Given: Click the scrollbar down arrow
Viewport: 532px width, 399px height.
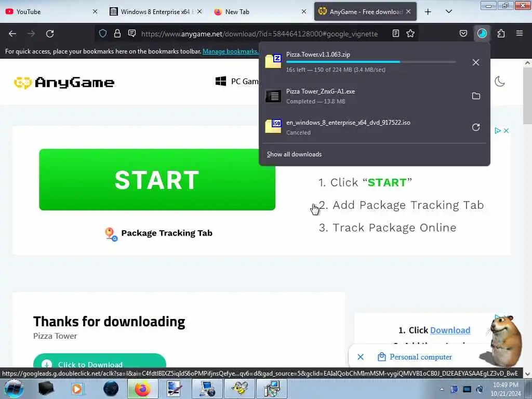Looking at the screenshot, I should (527, 374).
